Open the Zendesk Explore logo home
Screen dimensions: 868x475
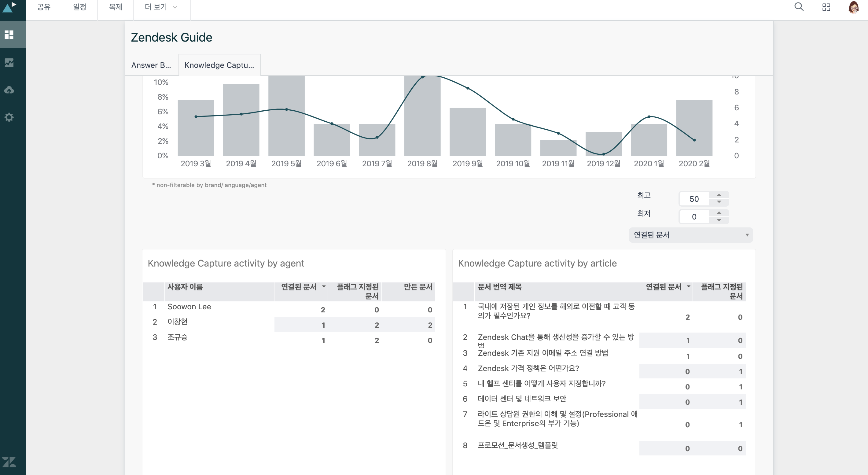(x=9, y=7)
